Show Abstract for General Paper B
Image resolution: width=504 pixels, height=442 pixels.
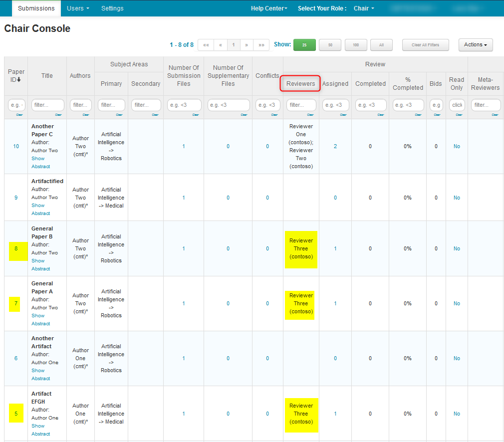tap(40, 264)
